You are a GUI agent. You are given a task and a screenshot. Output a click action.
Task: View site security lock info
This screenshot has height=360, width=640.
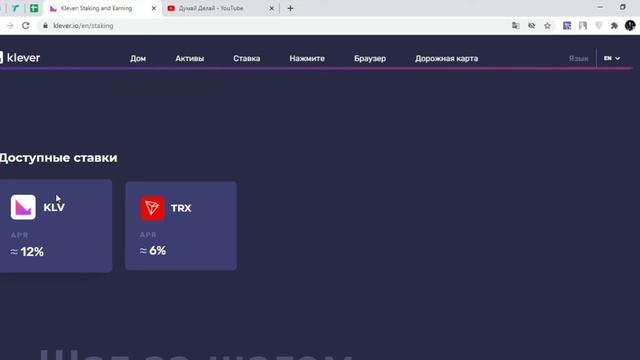(45, 26)
